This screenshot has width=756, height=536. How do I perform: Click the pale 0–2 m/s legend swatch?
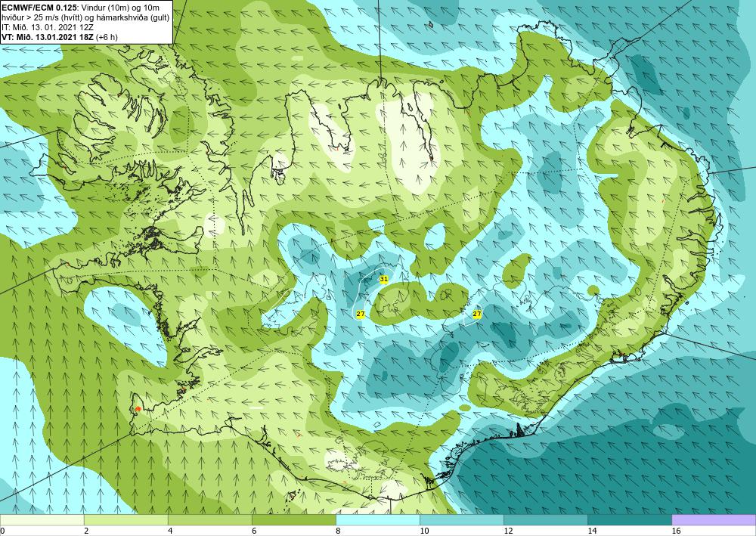coord(42,519)
